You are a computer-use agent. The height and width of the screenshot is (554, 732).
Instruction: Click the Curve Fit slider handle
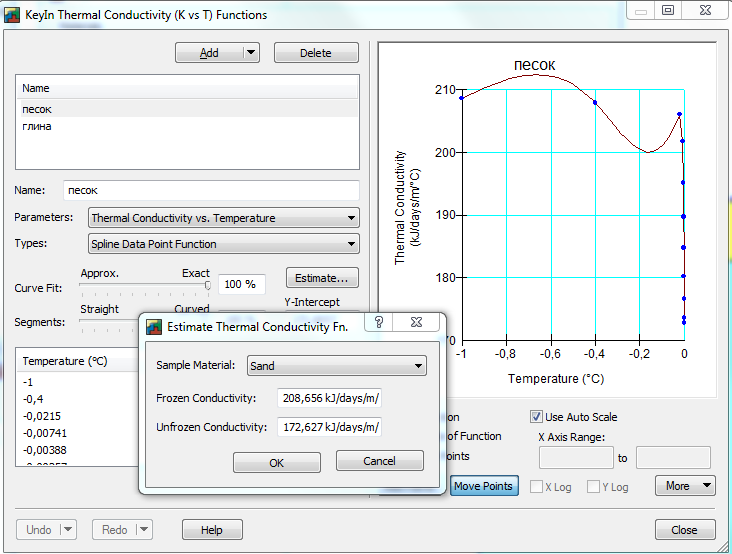[208, 285]
